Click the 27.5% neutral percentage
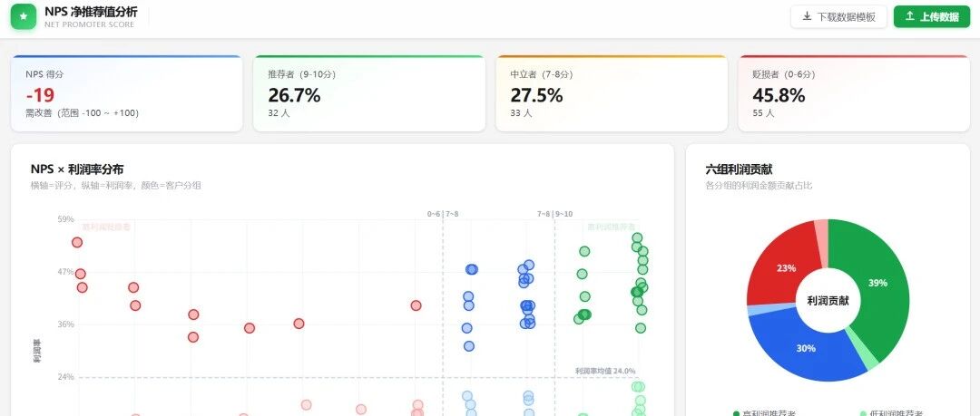 pyautogui.click(x=536, y=95)
